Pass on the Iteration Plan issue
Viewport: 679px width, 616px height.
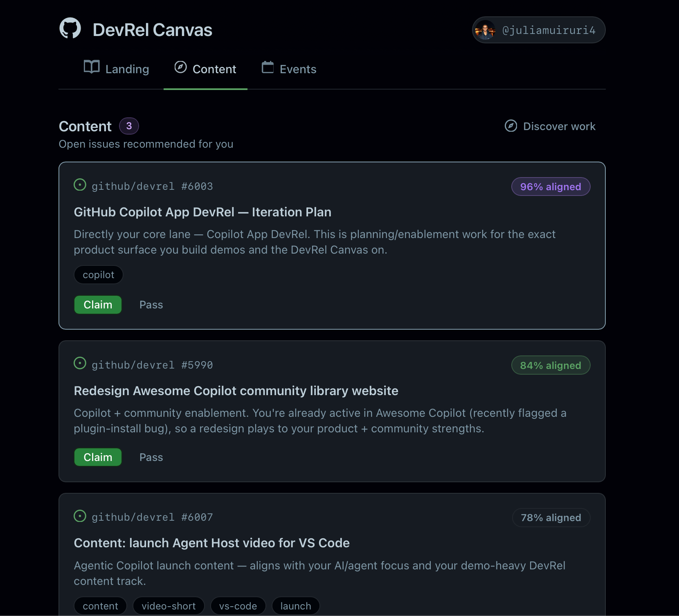click(x=151, y=305)
